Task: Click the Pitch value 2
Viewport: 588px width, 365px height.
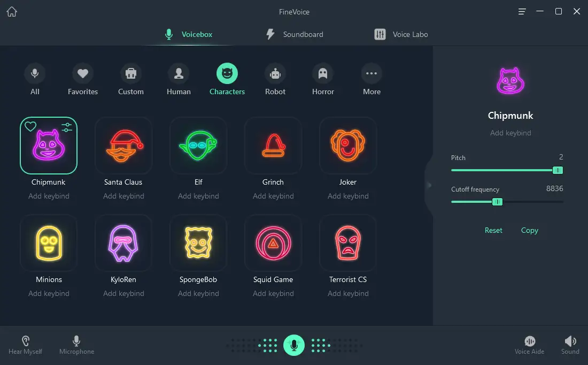Action: pyautogui.click(x=561, y=157)
